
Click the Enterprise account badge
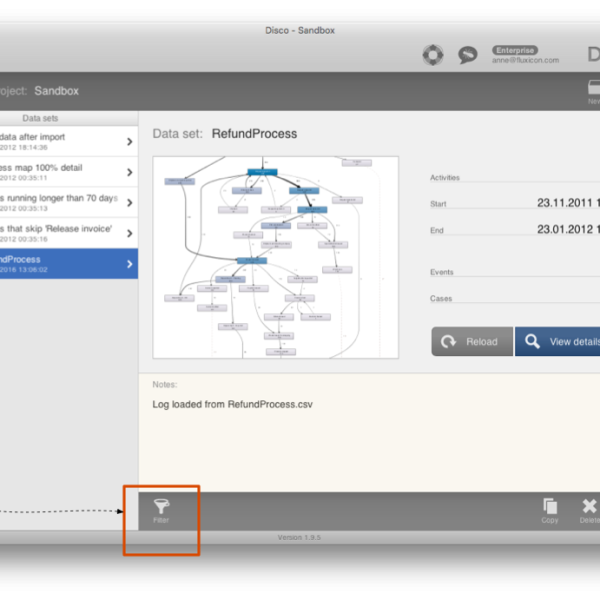[514, 49]
